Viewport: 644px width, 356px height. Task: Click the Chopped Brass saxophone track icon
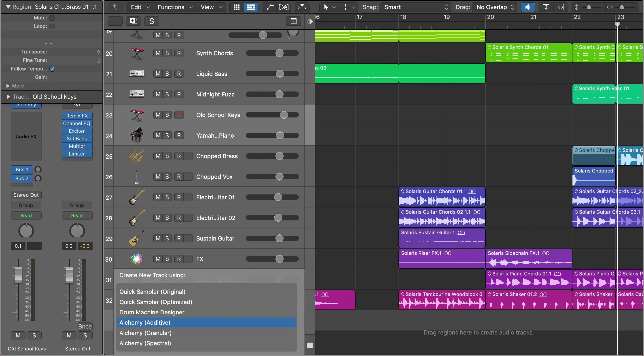(136, 156)
